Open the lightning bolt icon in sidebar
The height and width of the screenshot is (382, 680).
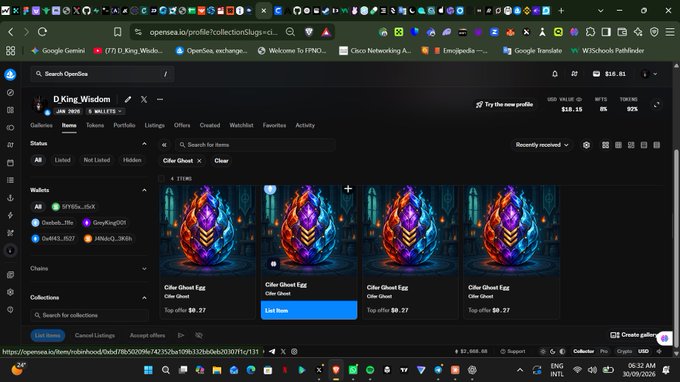point(10,215)
